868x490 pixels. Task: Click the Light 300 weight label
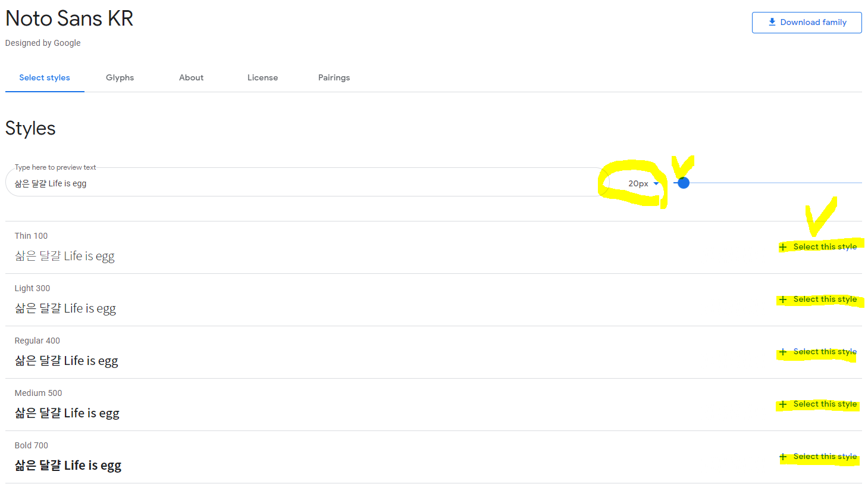point(32,288)
